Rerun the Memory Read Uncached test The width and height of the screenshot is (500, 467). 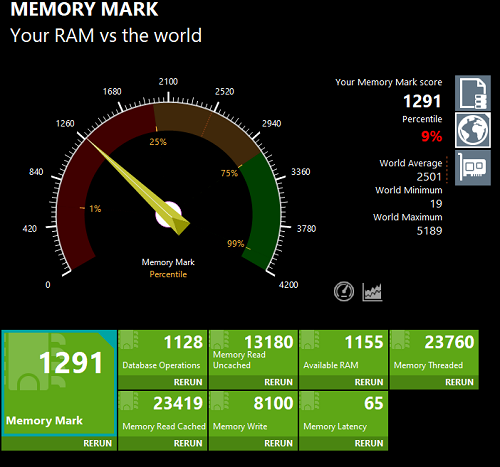coord(278,382)
